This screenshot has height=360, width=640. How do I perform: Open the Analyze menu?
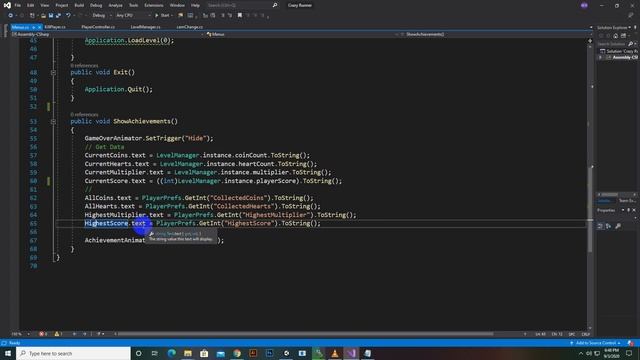coord(116,5)
